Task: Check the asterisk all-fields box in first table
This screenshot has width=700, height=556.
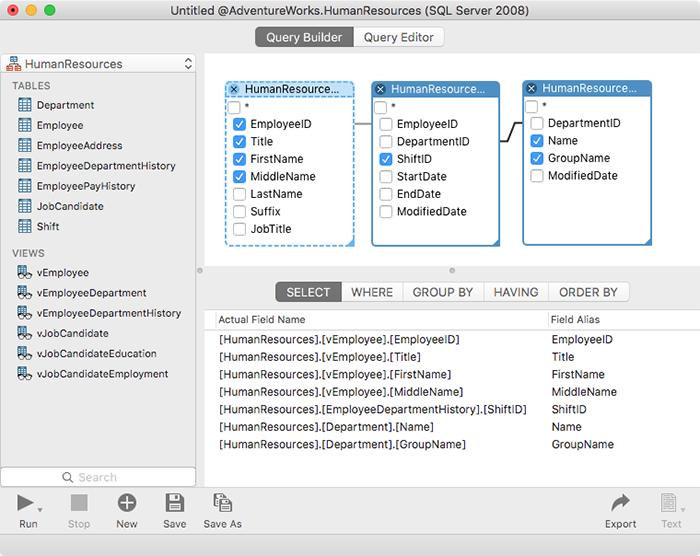Action: [234, 107]
